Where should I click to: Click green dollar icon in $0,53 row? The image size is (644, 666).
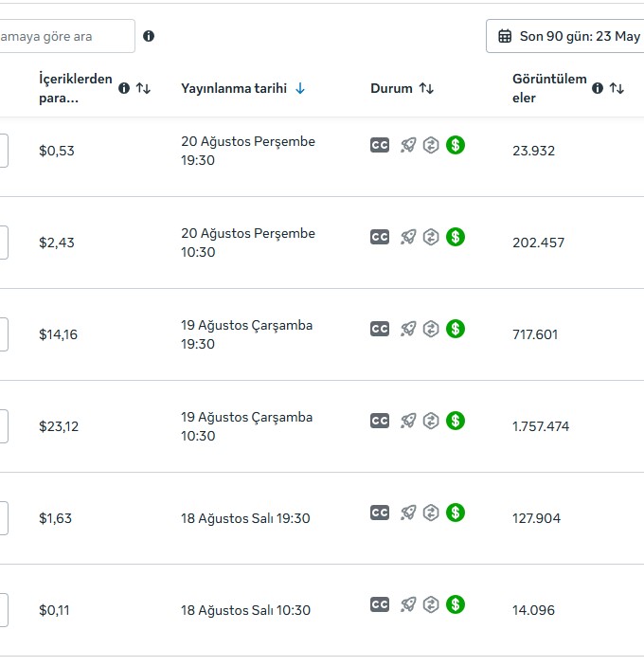456,145
